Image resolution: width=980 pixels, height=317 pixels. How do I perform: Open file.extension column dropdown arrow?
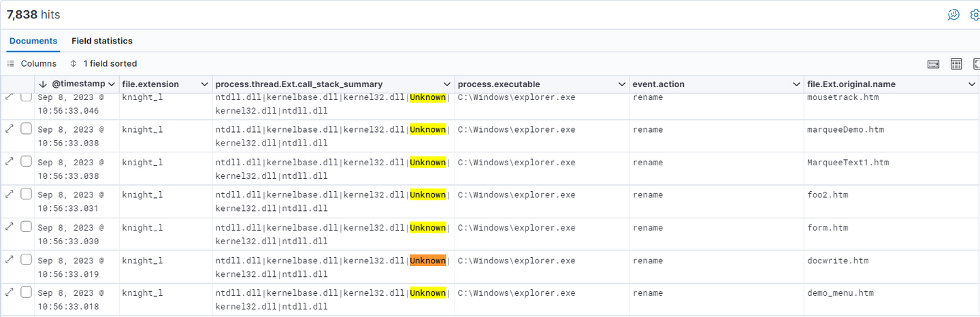(x=205, y=84)
